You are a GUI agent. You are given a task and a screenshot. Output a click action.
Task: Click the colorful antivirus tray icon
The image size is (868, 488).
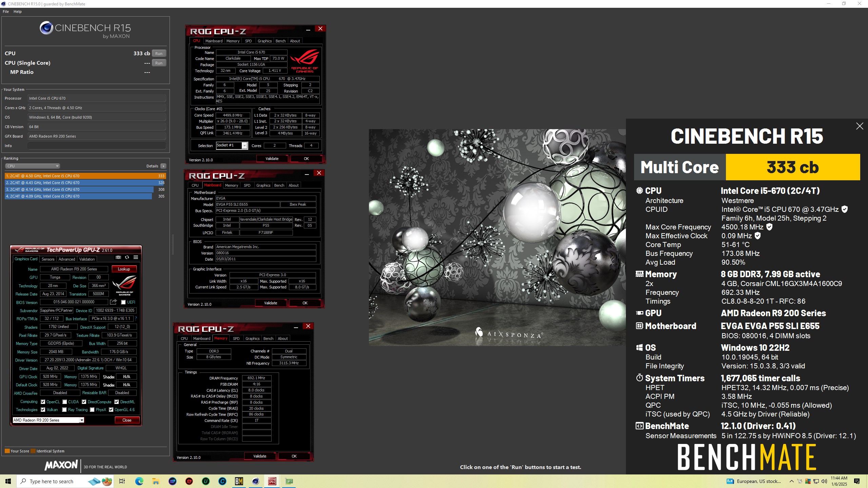point(808,481)
